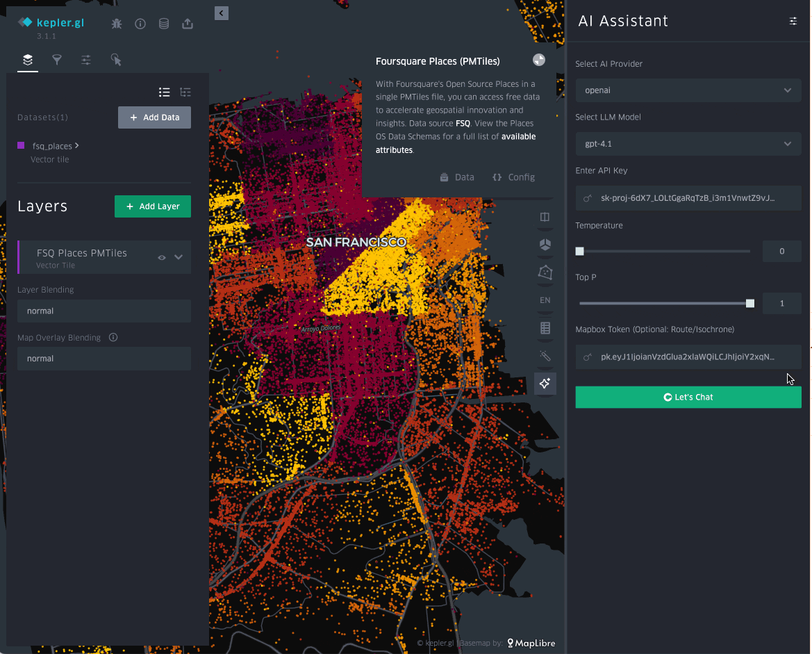Show the map legend icon
Image resolution: width=812 pixels, height=654 pixels.
[x=545, y=328]
